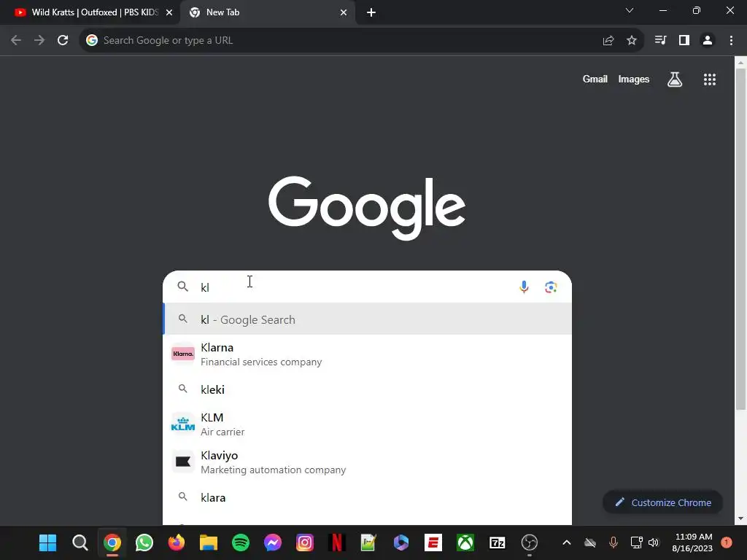The width and height of the screenshot is (747, 560).
Task: Launch Firefox from the taskbar
Action: [x=177, y=542]
